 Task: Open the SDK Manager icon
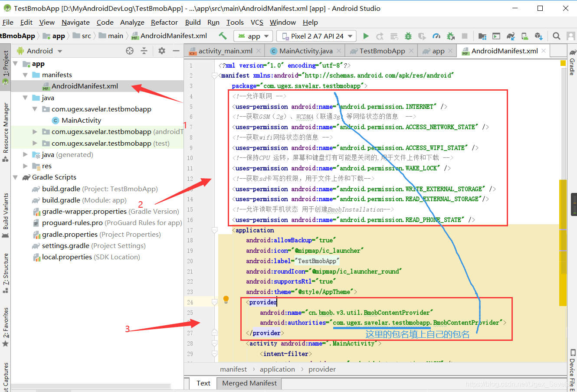pyautogui.click(x=539, y=36)
